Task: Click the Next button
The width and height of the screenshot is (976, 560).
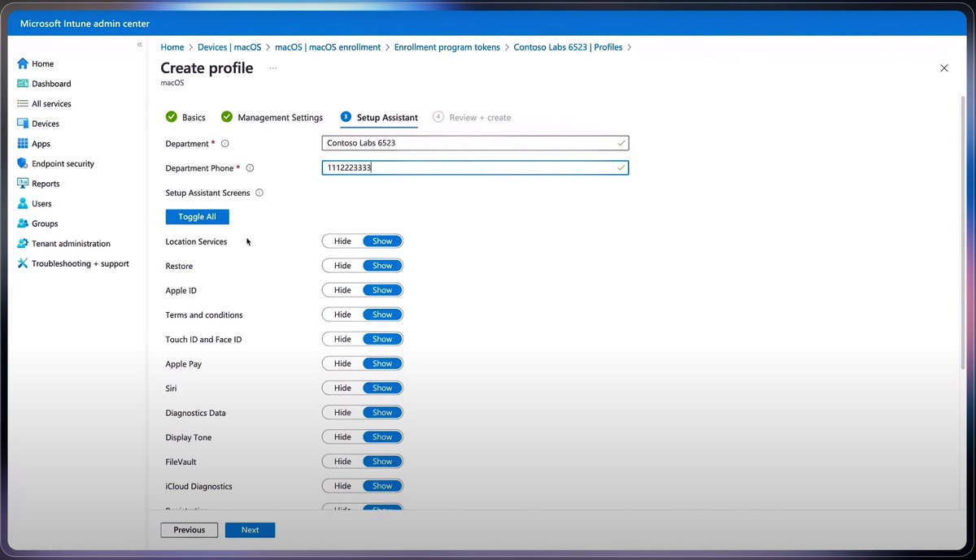Action: [x=251, y=530]
